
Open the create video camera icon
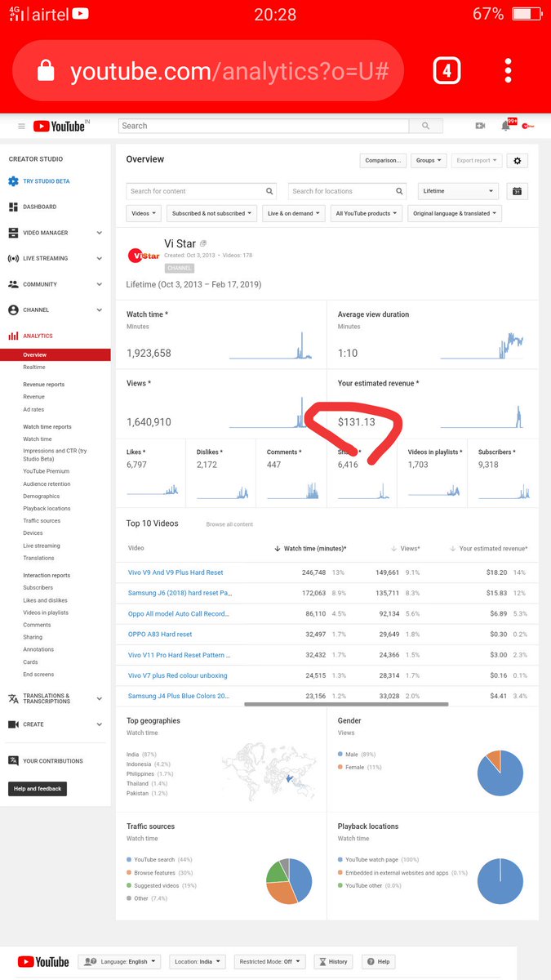(x=480, y=126)
